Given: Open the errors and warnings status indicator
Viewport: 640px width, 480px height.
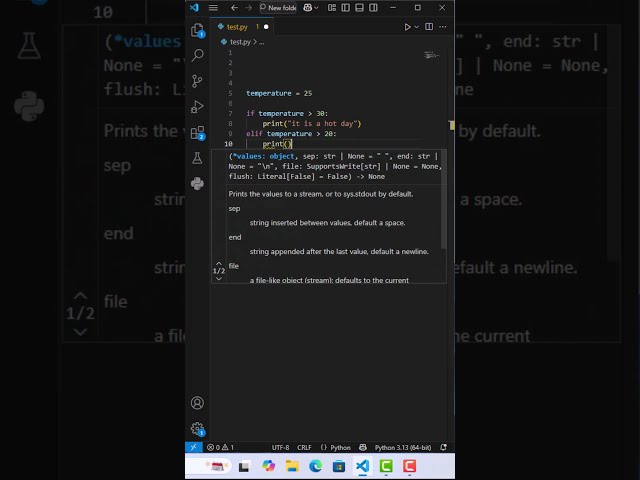Looking at the screenshot, I should [x=220, y=447].
